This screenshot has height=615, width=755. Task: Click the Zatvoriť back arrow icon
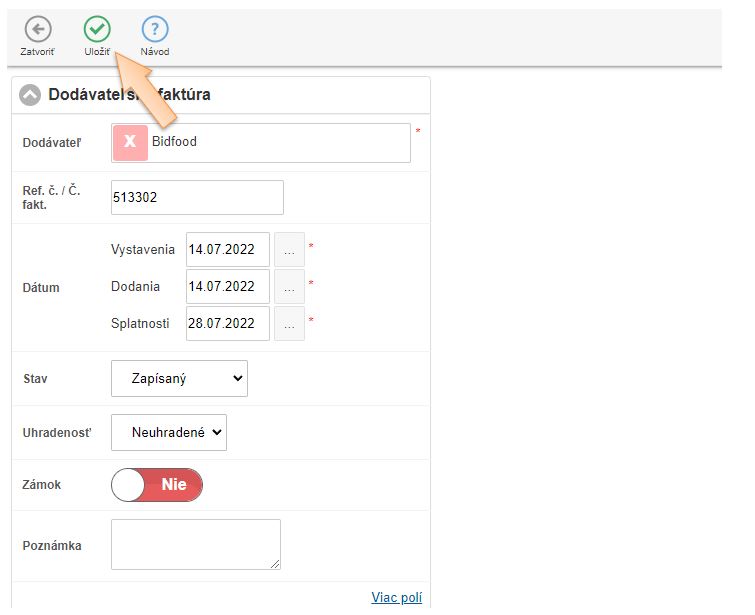tap(38, 30)
